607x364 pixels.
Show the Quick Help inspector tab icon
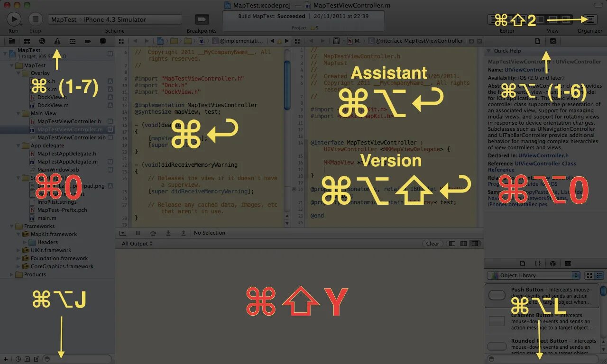(x=553, y=41)
